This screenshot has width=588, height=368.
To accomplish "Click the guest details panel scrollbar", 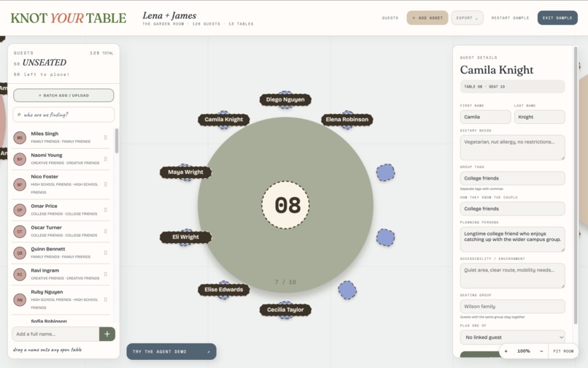I will tap(576, 185).
